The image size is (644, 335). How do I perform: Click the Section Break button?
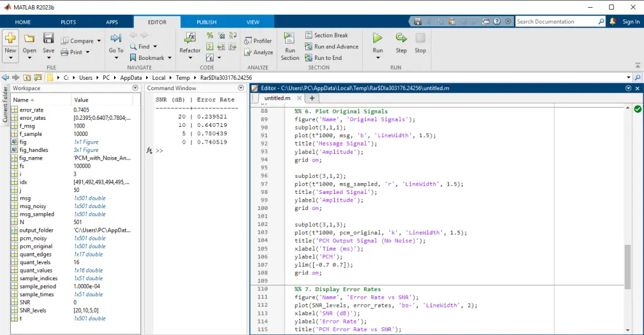pyautogui.click(x=327, y=35)
